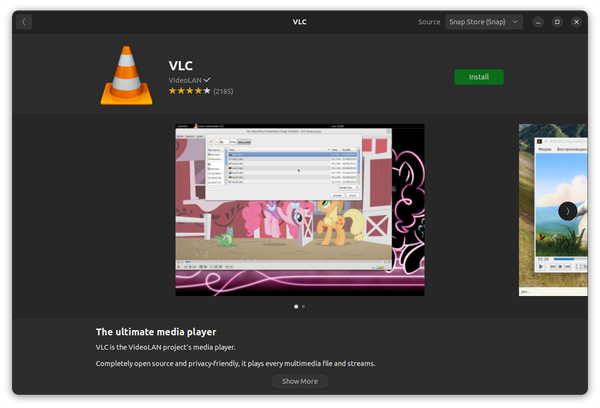Expand the description with Show More

point(299,381)
